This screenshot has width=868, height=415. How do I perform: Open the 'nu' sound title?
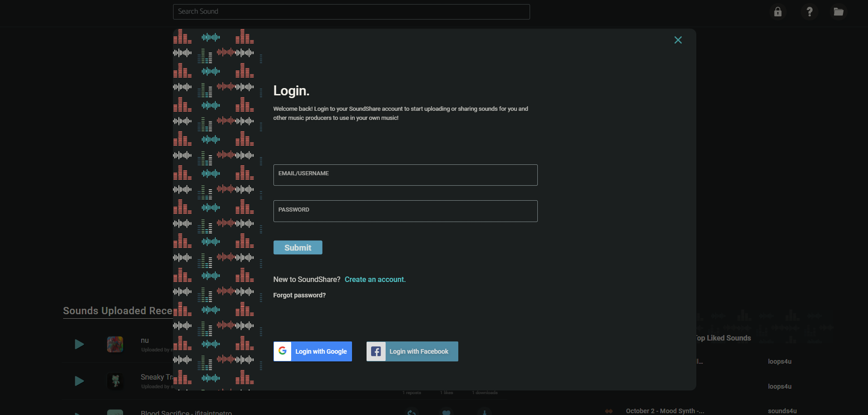tap(145, 341)
